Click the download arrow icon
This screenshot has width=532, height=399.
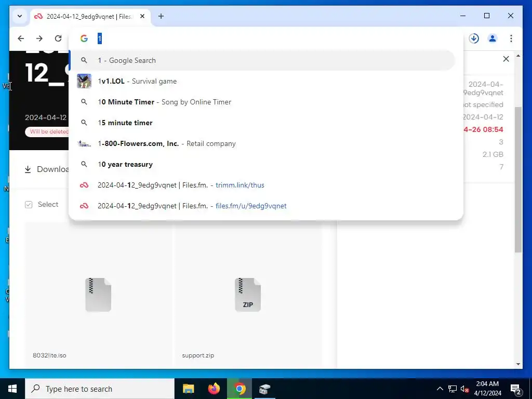tap(28, 169)
